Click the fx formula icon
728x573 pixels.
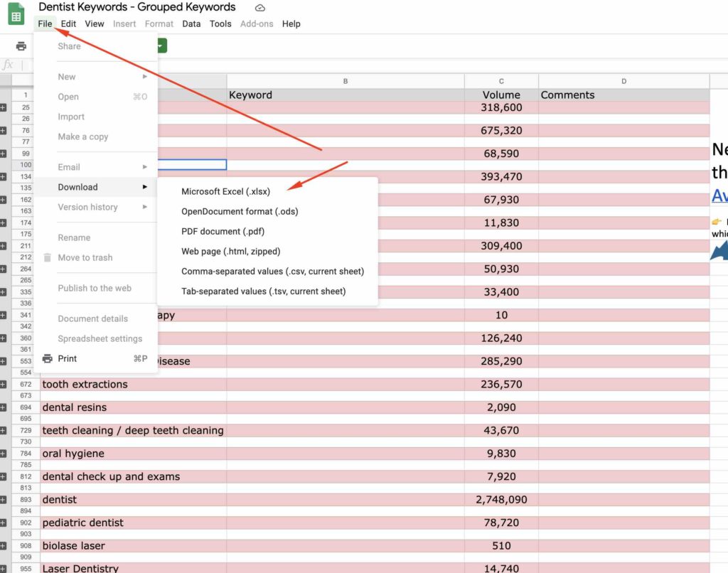pyautogui.click(x=8, y=65)
